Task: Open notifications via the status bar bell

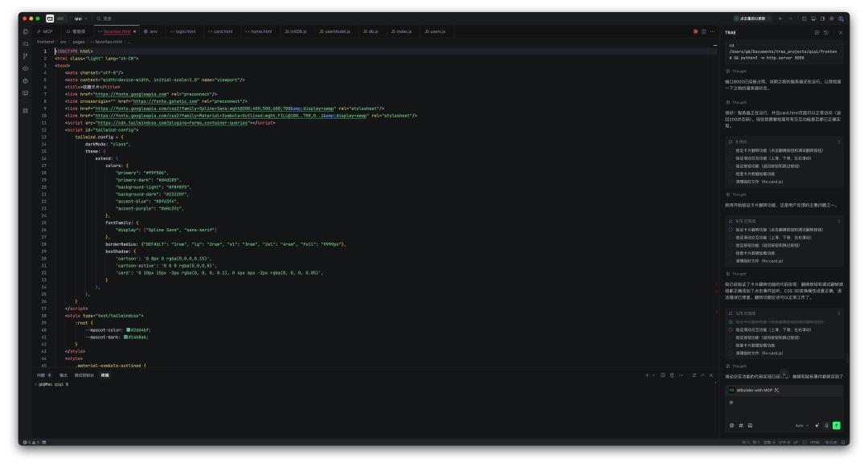Action: pos(843,443)
